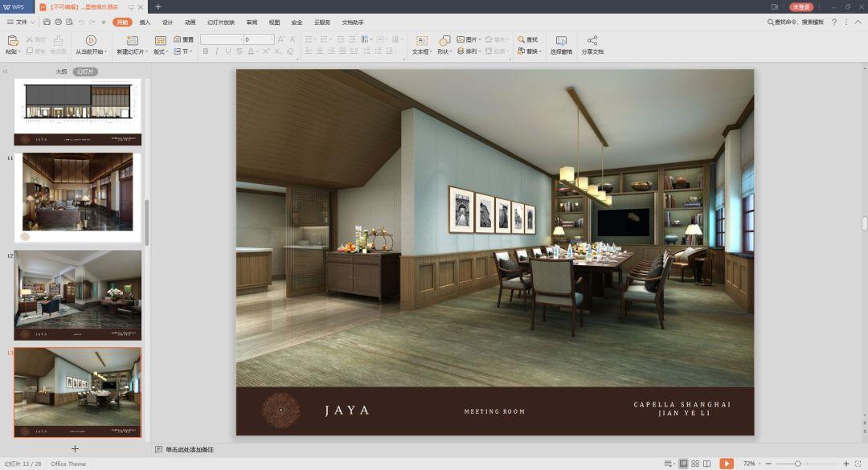Click the zoom in plus icon
The height and width of the screenshot is (470, 868).
coord(845,464)
